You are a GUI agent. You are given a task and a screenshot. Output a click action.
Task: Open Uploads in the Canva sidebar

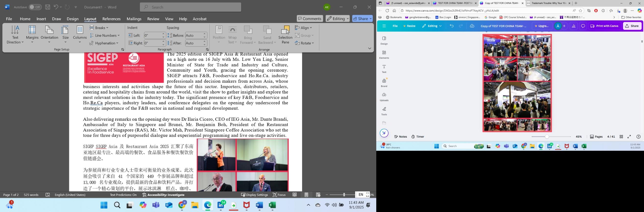[384, 97]
